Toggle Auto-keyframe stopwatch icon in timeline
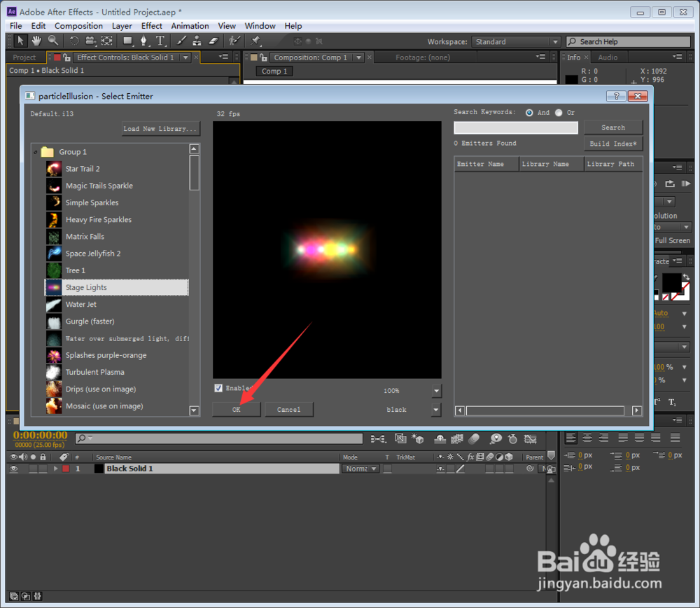The image size is (700, 608). click(512, 439)
